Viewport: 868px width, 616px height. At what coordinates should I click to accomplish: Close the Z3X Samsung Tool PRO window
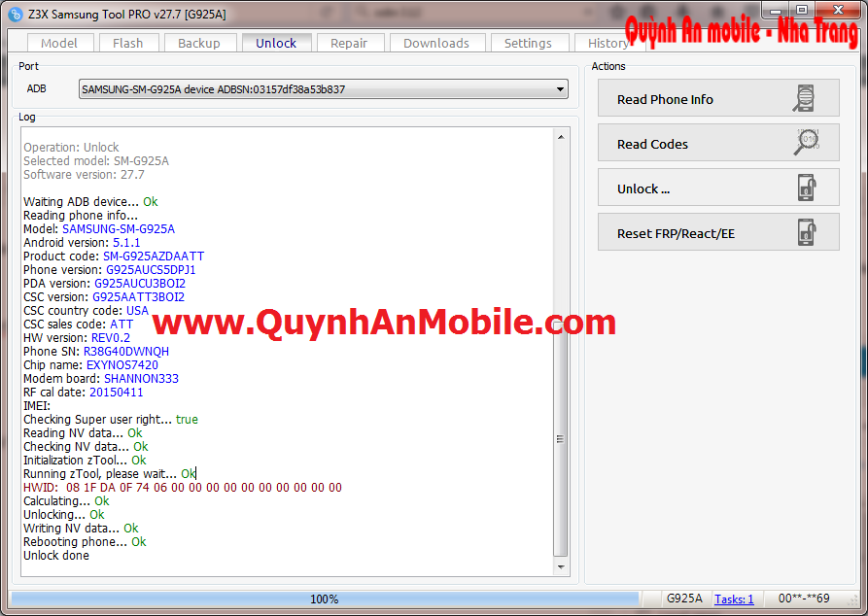[x=838, y=10]
